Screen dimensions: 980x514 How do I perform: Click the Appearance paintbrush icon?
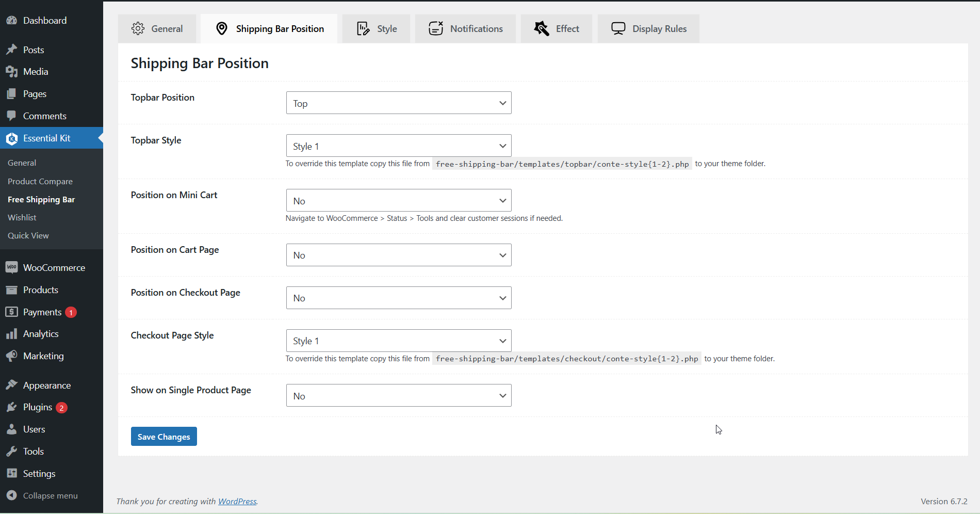(x=11, y=385)
